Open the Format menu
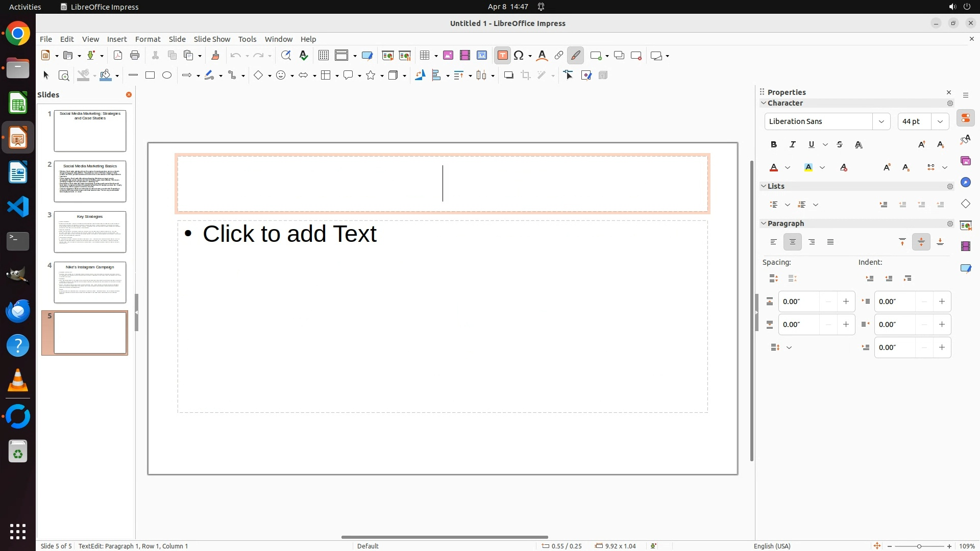This screenshot has height=551, width=980. 148,39
